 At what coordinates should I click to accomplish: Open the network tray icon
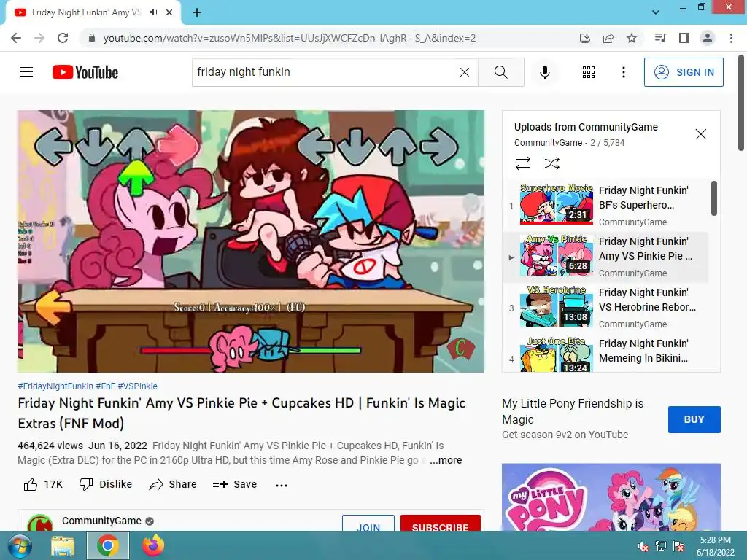coord(661,546)
